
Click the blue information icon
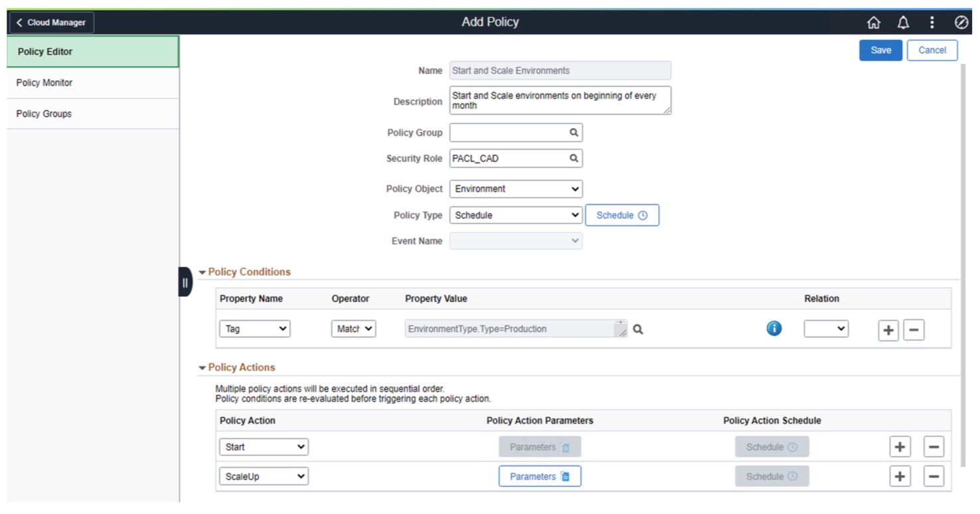click(x=774, y=329)
